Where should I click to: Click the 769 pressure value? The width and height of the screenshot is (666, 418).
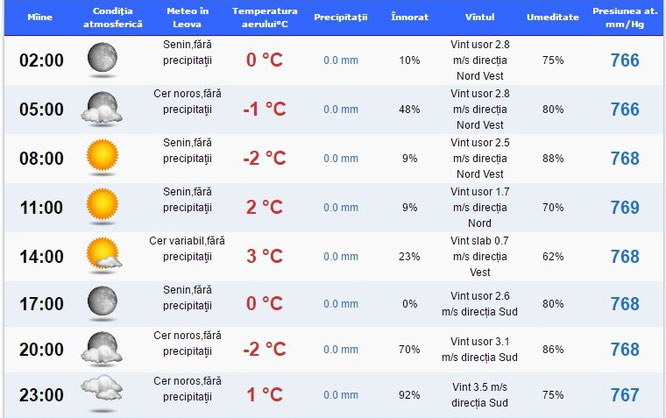click(625, 207)
